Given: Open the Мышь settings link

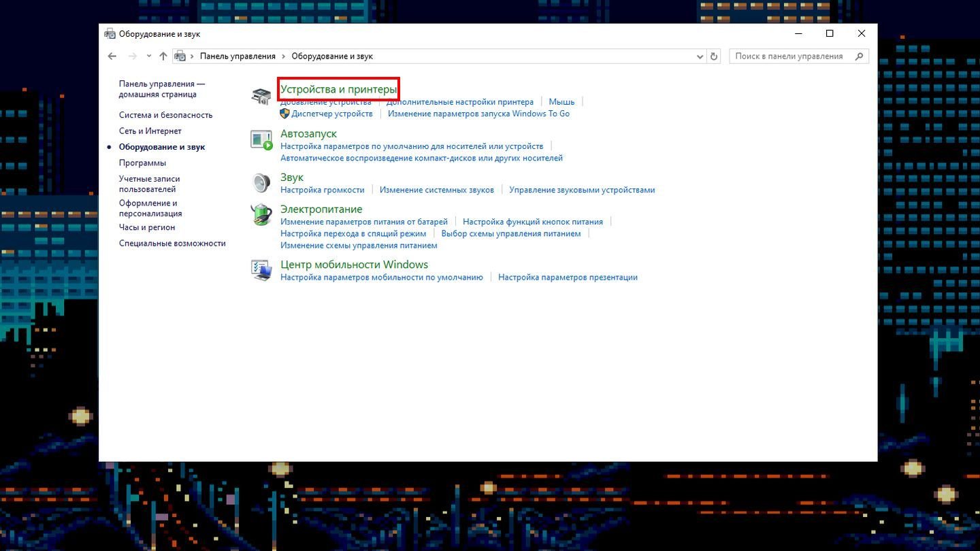Looking at the screenshot, I should click(x=562, y=102).
